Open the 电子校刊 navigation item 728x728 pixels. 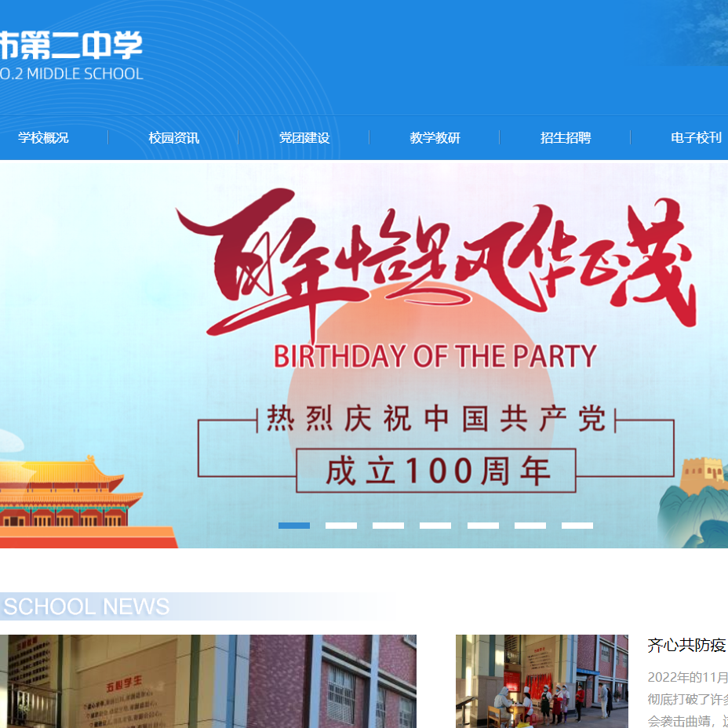696,137
